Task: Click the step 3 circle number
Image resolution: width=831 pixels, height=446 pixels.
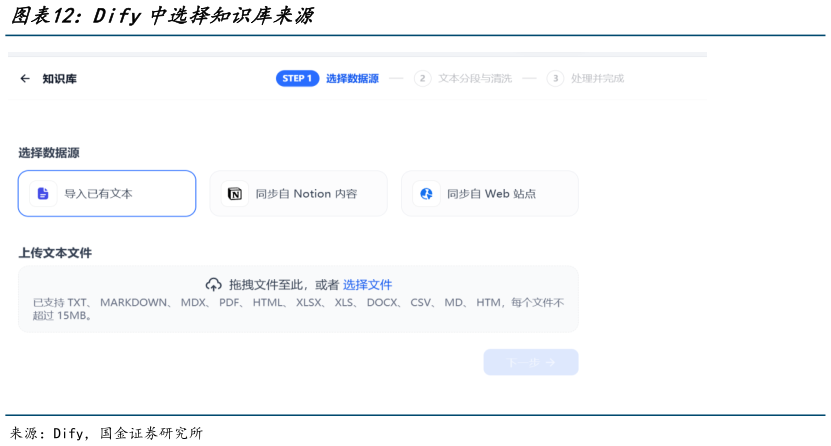Action: tap(555, 78)
